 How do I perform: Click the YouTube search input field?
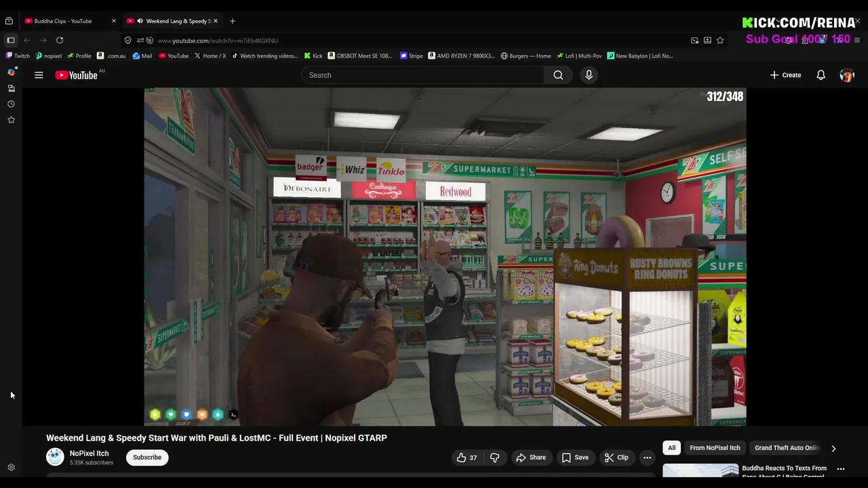click(422, 75)
